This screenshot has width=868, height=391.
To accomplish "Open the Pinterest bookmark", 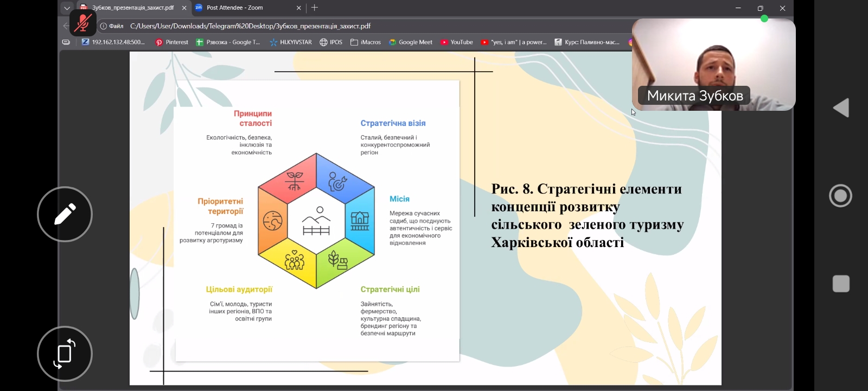I will (x=171, y=42).
